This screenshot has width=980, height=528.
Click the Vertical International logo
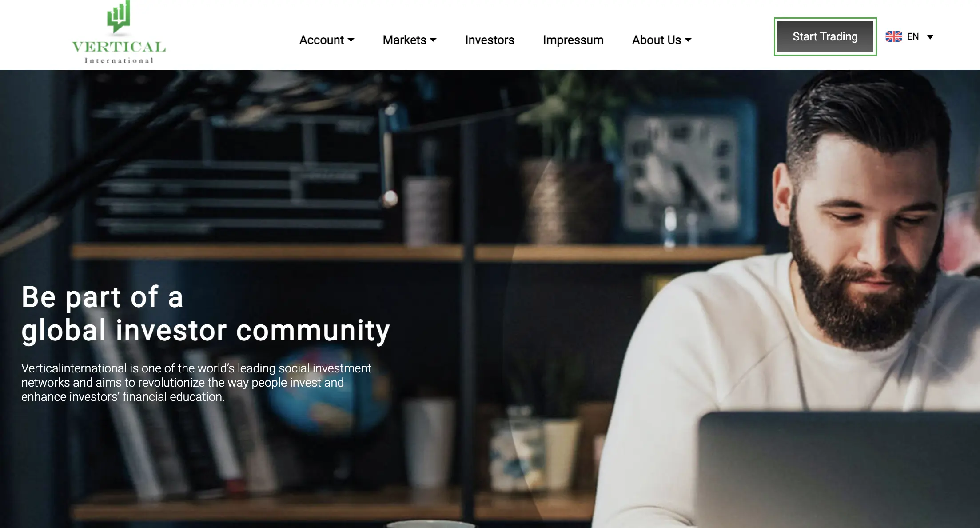(119, 32)
